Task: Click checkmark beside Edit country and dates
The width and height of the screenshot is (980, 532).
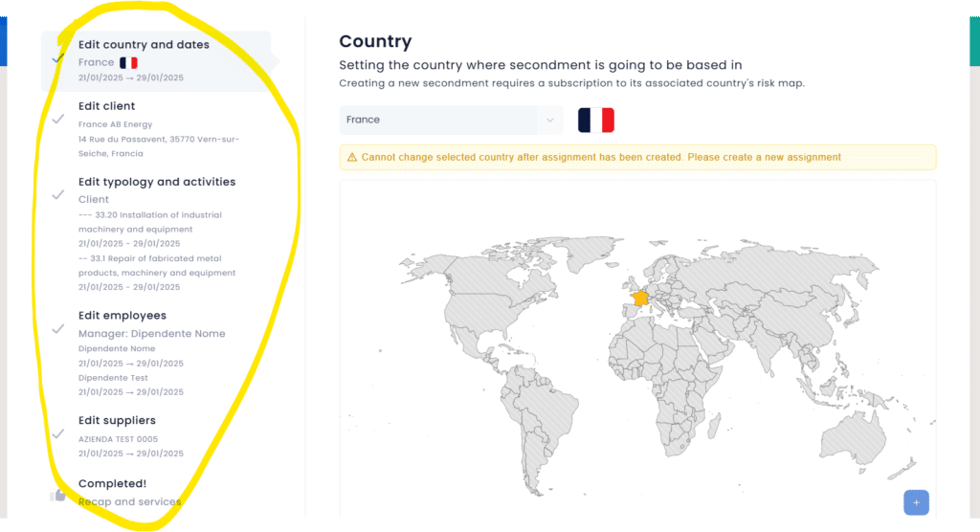Action: click(x=58, y=59)
